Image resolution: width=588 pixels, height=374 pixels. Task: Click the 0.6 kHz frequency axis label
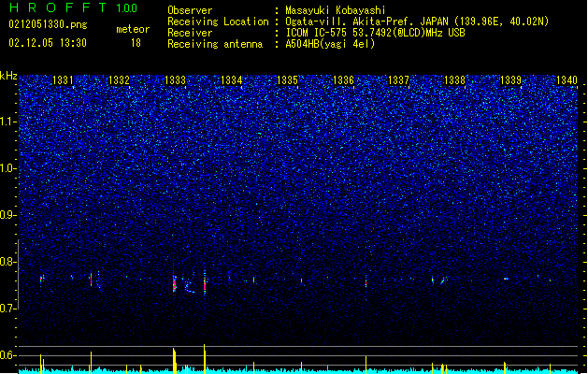pos(7,355)
